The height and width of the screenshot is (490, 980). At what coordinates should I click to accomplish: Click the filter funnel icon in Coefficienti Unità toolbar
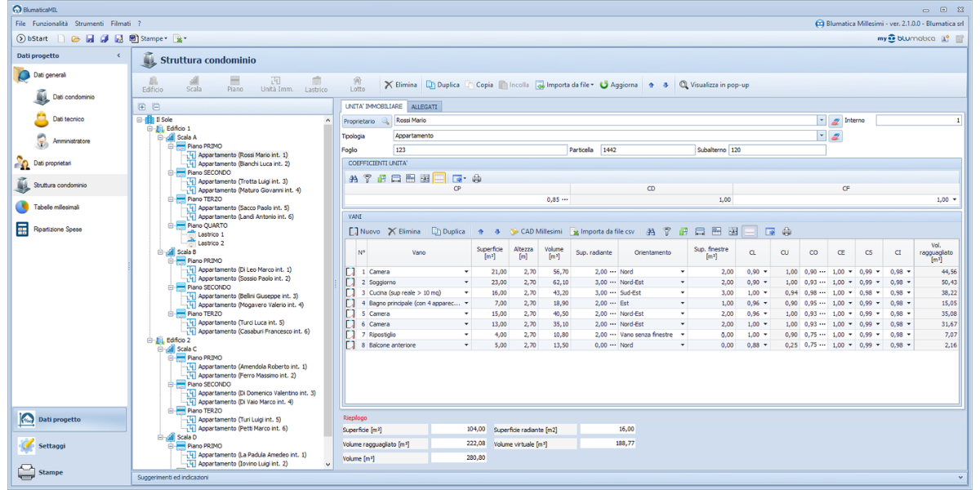367,178
